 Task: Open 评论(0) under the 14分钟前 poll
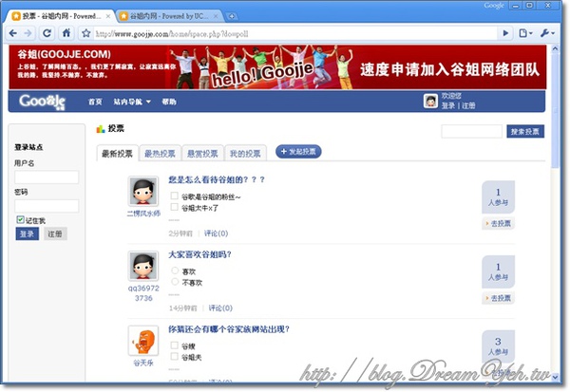coord(220,308)
